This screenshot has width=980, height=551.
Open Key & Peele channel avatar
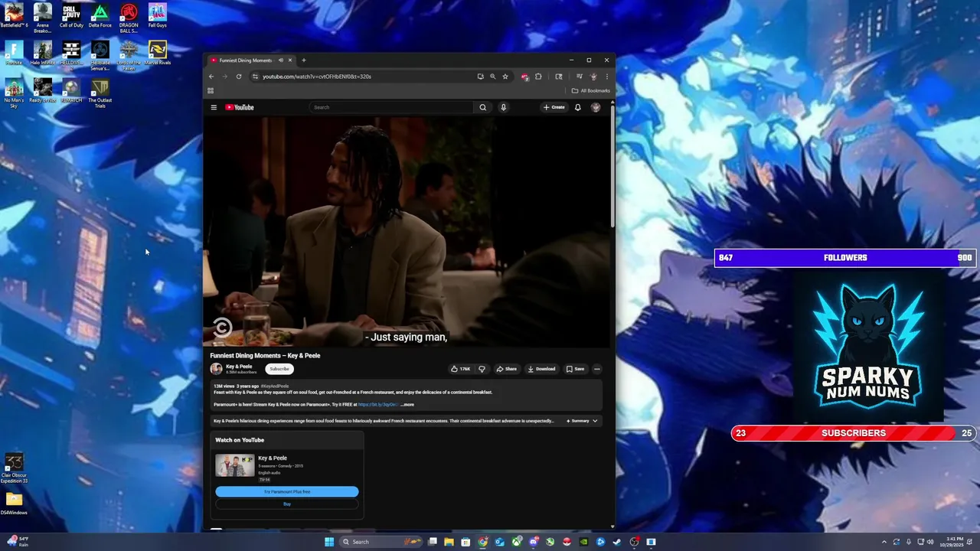click(x=217, y=369)
